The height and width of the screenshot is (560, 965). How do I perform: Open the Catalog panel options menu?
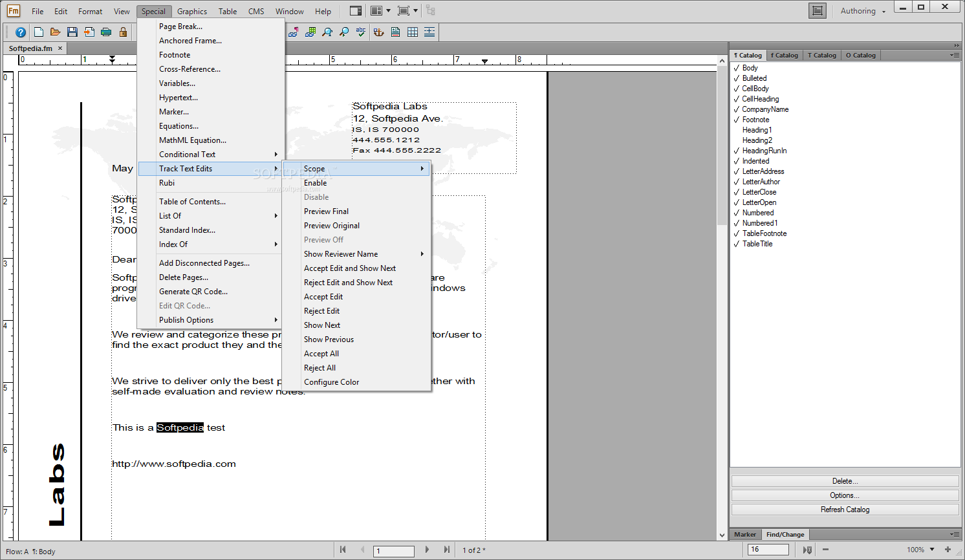[955, 55]
